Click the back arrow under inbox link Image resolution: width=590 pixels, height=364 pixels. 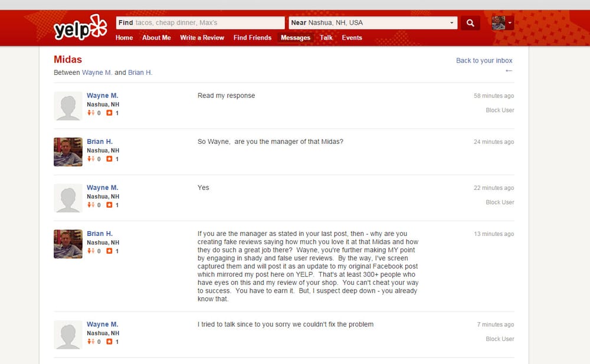tap(509, 71)
